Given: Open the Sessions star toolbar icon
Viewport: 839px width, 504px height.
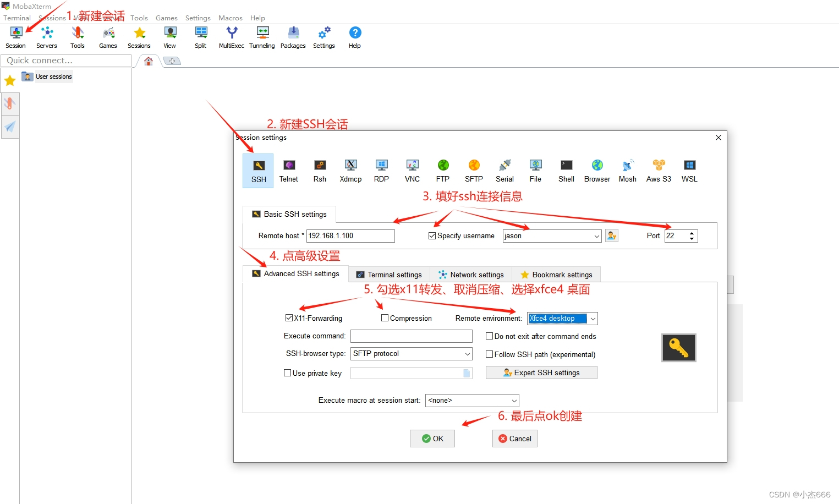Looking at the screenshot, I should pyautogui.click(x=139, y=37).
